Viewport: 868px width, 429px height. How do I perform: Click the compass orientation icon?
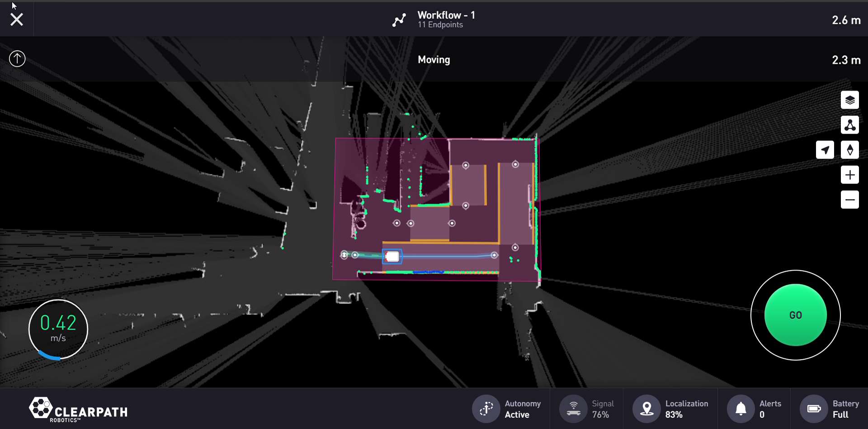[849, 150]
